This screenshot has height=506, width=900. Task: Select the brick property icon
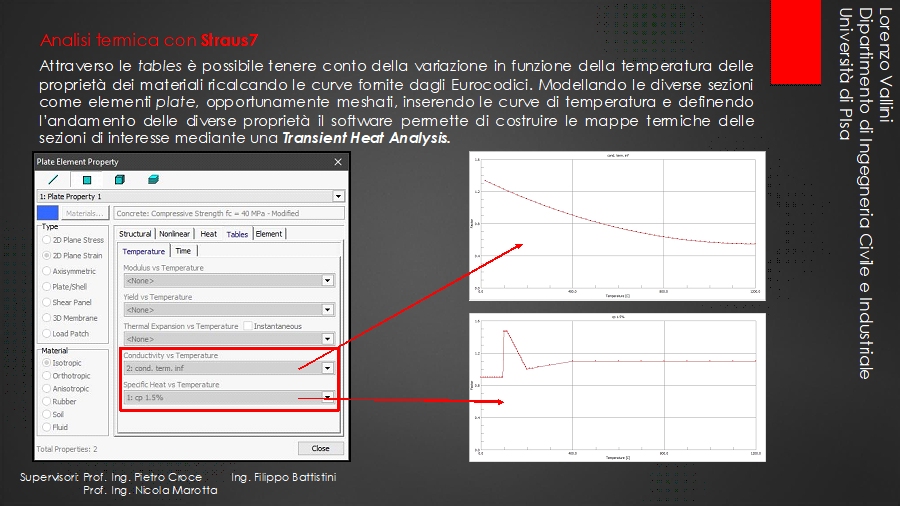click(x=120, y=180)
